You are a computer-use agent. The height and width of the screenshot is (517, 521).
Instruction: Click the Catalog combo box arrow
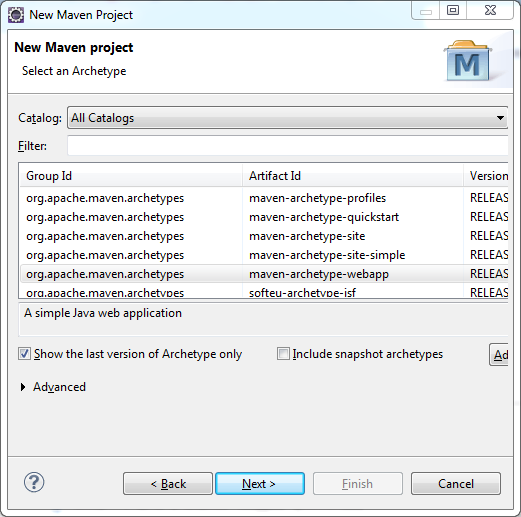click(x=500, y=118)
